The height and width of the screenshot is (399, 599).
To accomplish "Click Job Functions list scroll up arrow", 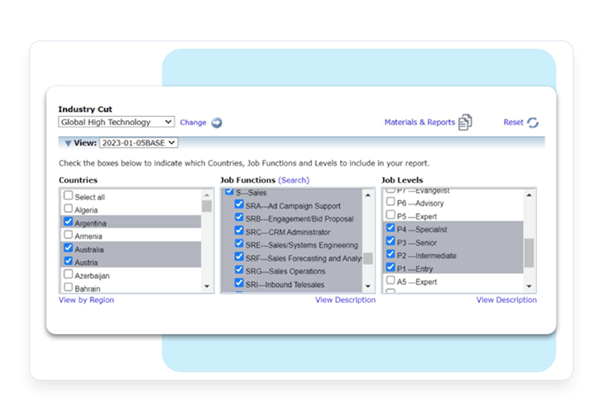I will point(368,195).
